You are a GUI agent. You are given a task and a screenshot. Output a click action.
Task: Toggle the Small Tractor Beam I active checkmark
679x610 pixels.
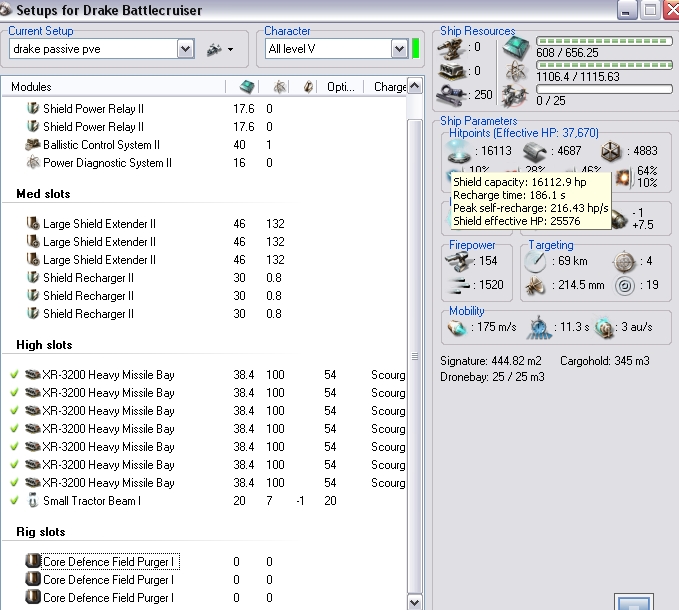[14, 500]
